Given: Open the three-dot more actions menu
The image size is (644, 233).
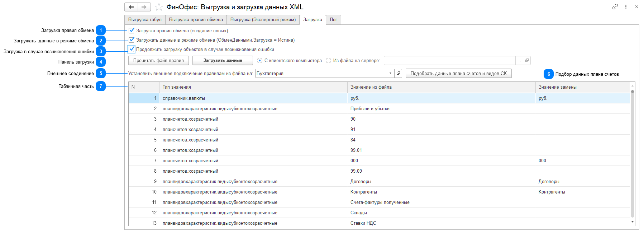Looking at the screenshot, I should pos(626,6).
